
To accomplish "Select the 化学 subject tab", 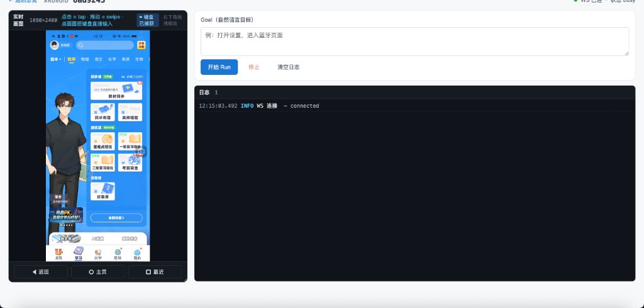I will [x=112, y=59].
